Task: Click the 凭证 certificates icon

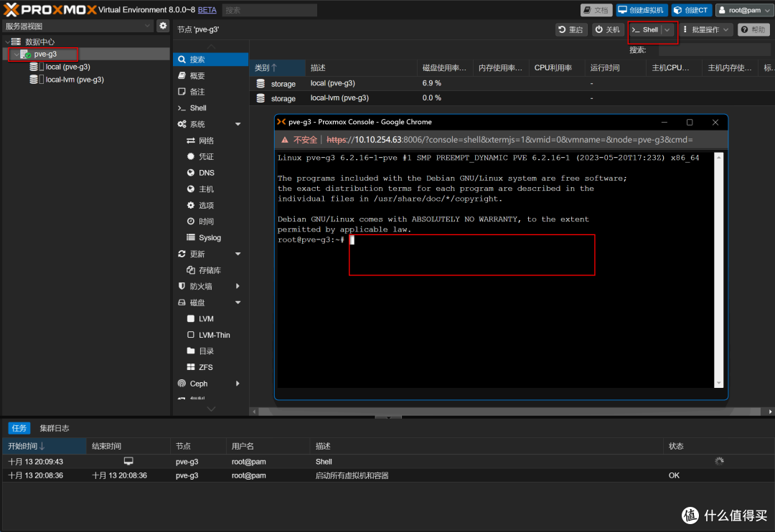Action: tap(191, 156)
